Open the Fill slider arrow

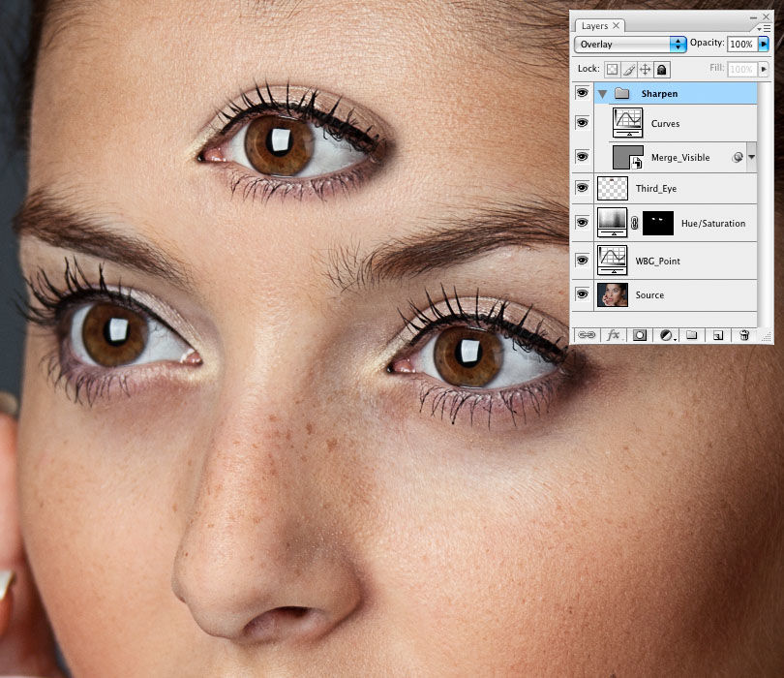coord(764,69)
